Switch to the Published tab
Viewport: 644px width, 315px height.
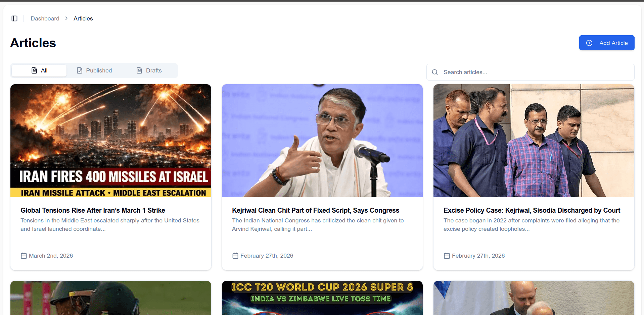[94, 70]
